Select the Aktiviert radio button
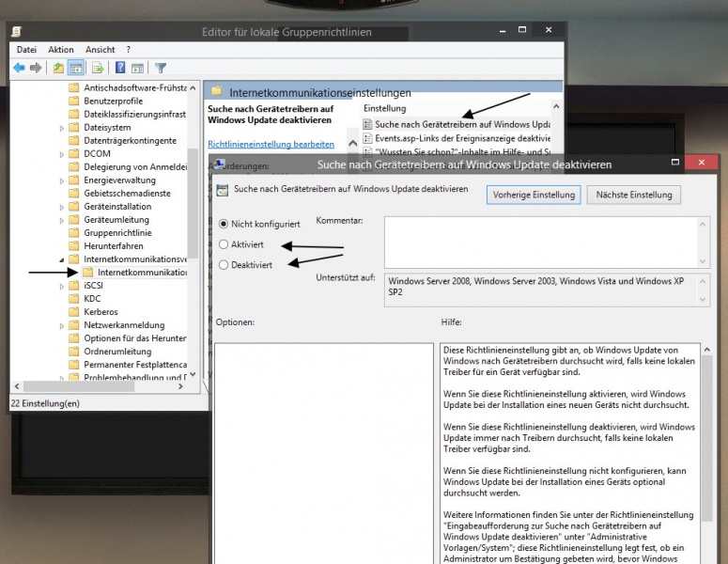This screenshot has width=728, height=564. pos(224,244)
